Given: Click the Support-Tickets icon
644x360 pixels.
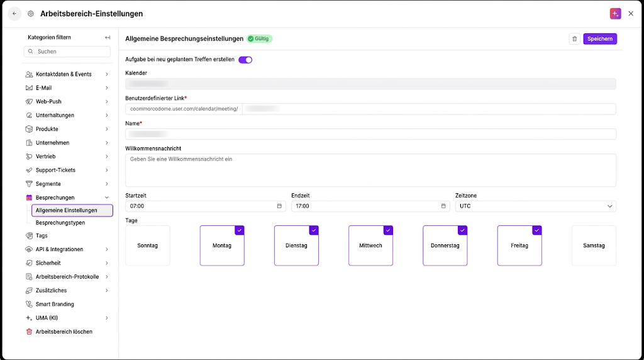Looking at the screenshot, I should click(x=29, y=170).
